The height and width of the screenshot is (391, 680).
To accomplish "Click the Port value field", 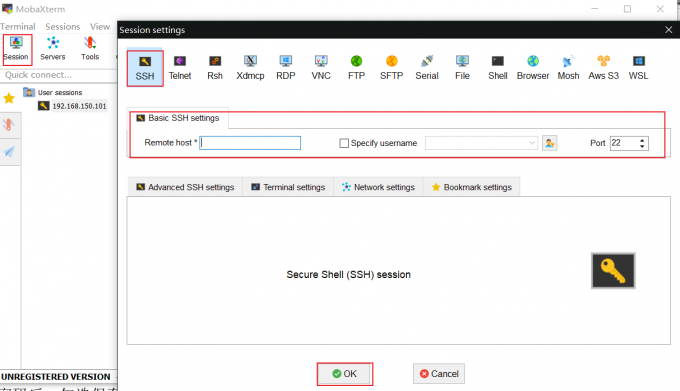I will click(x=624, y=143).
